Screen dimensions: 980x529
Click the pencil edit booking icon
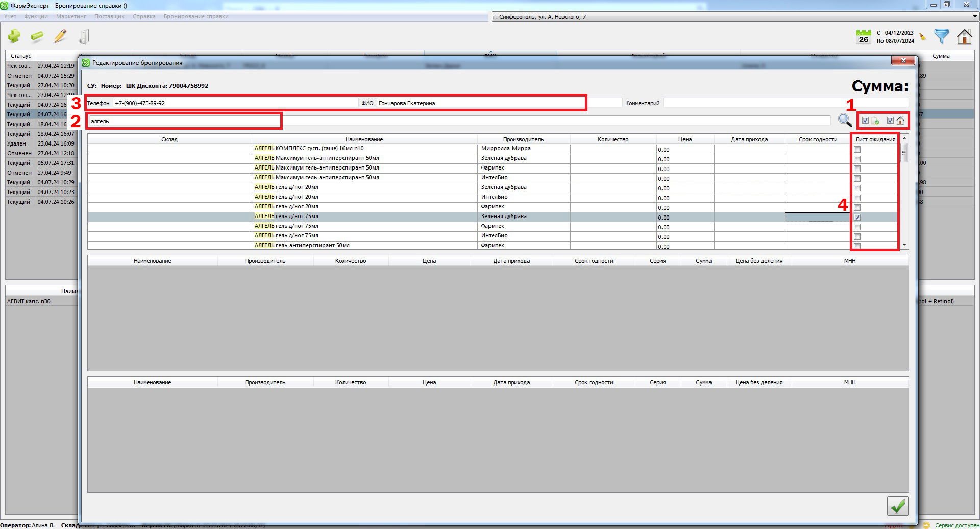pyautogui.click(x=60, y=36)
